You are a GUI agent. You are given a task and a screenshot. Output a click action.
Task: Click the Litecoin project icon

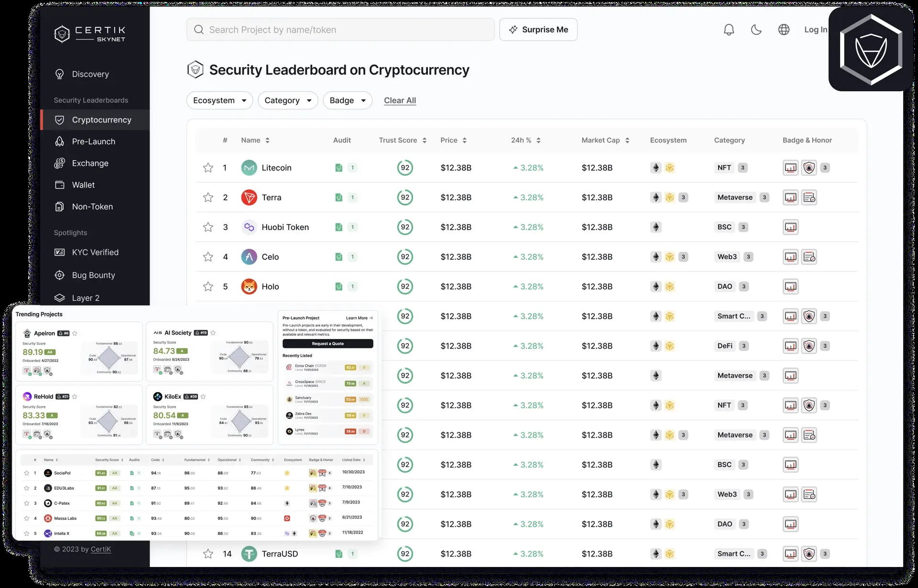(249, 168)
